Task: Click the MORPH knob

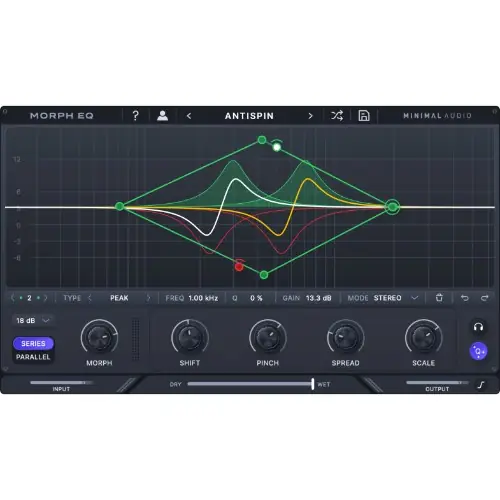Action: coord(99,337)
